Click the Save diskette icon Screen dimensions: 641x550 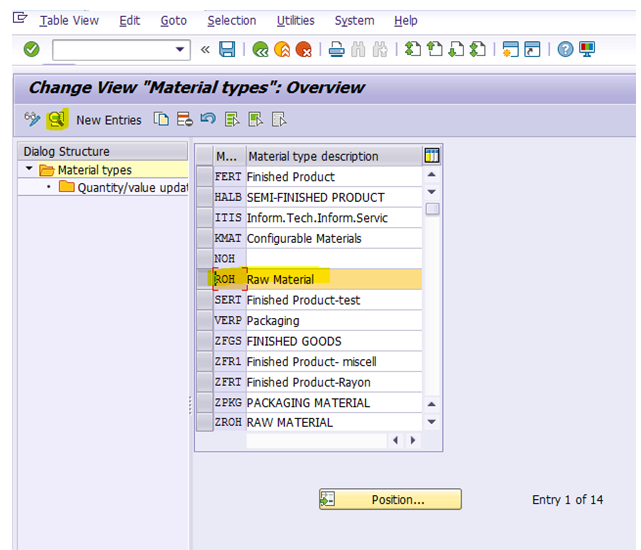coord(227,49)
